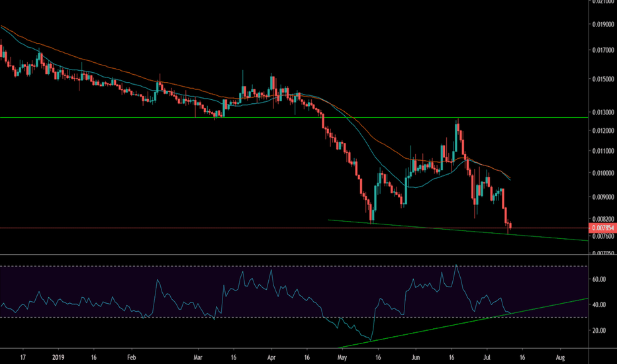Click the Mar label on time axis
This screenshot has width=617, height=364.
click(198, 357)
